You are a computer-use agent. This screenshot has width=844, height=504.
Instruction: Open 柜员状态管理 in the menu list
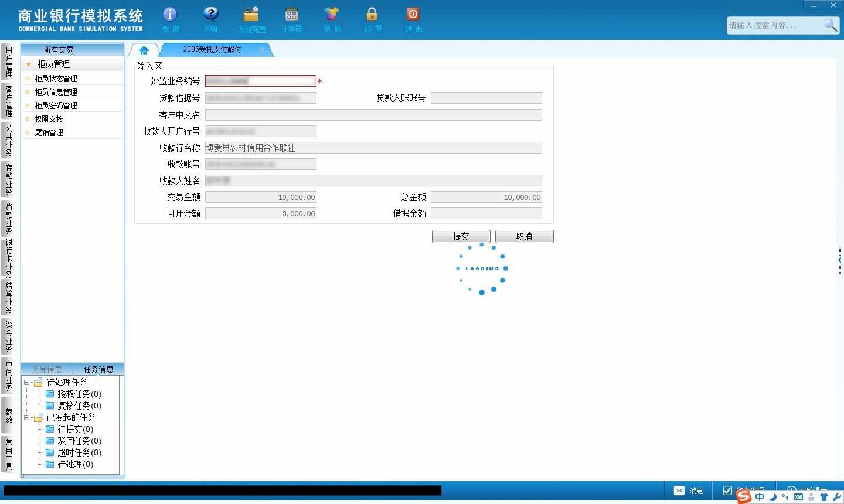[56, 79]
